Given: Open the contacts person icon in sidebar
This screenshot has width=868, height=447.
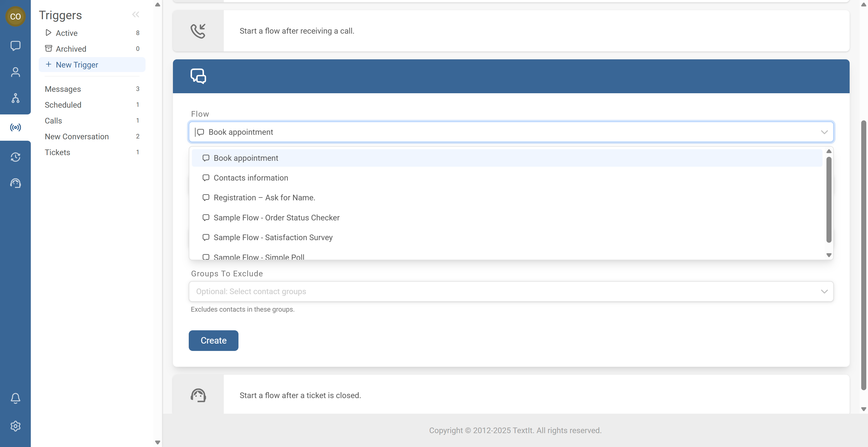Looking at the screenshot, I should click(x=15, y=72).
